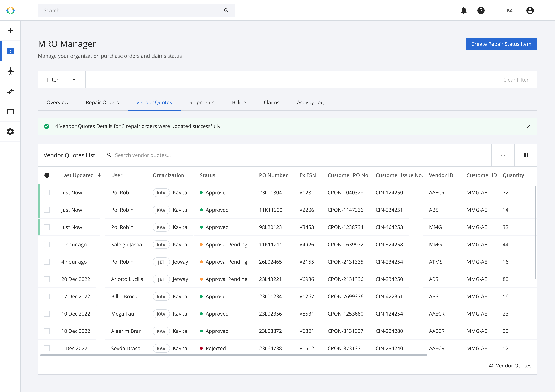555x392 pixels.
Task: Click Ex ESN V6986 cell
Action: click(x=307, y=279)
